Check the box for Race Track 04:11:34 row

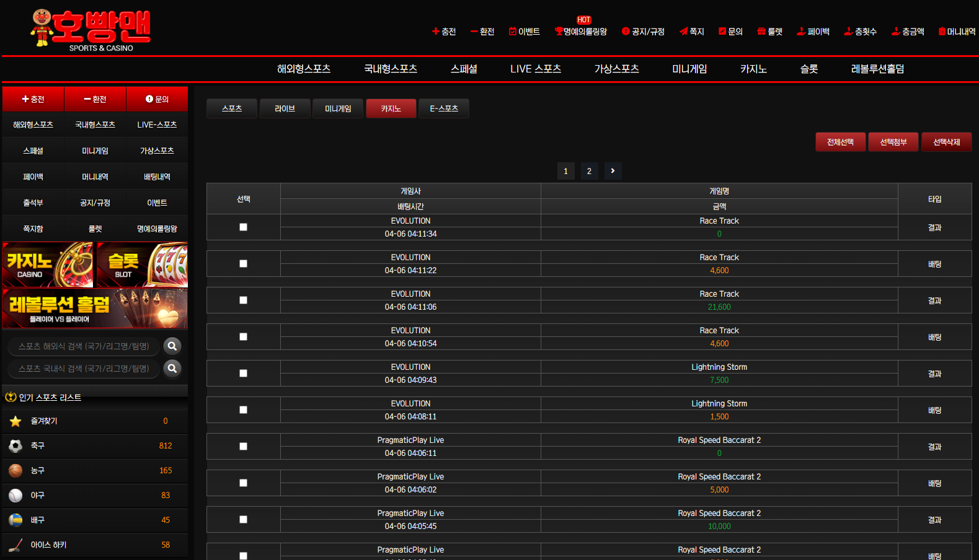(243, 227)
